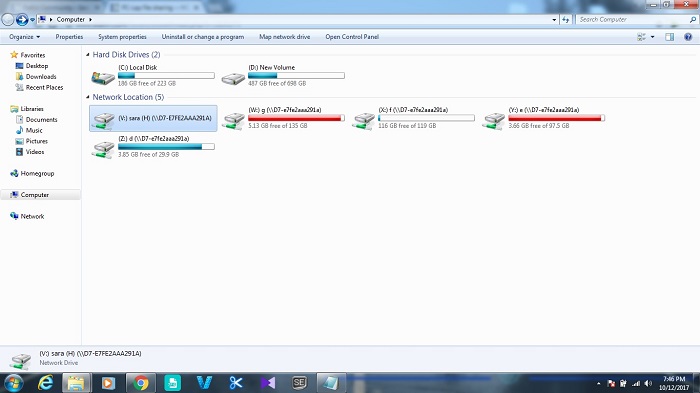The image size is (700, 393).
Task: Click the Hard Disk Drives (2) heading
Action: tap(126, 54)
